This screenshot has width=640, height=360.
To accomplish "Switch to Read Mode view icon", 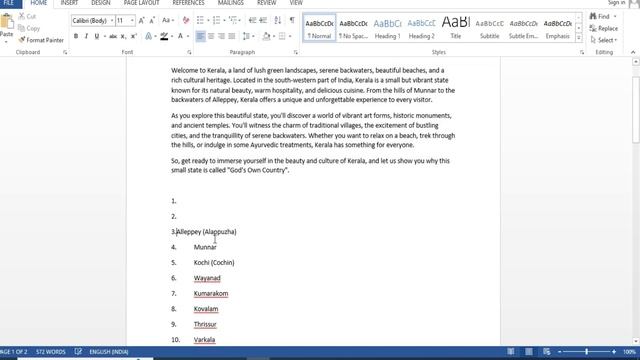I will pos(511,351).
